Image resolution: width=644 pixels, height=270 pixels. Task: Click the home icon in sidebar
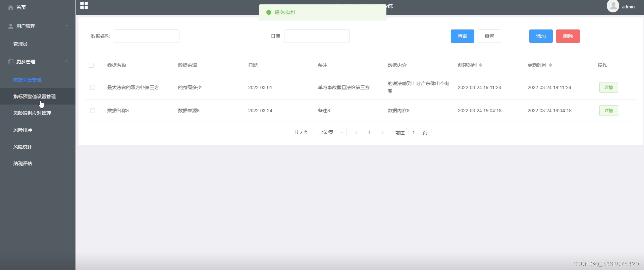pyautogui.click(x=11, y=7)
